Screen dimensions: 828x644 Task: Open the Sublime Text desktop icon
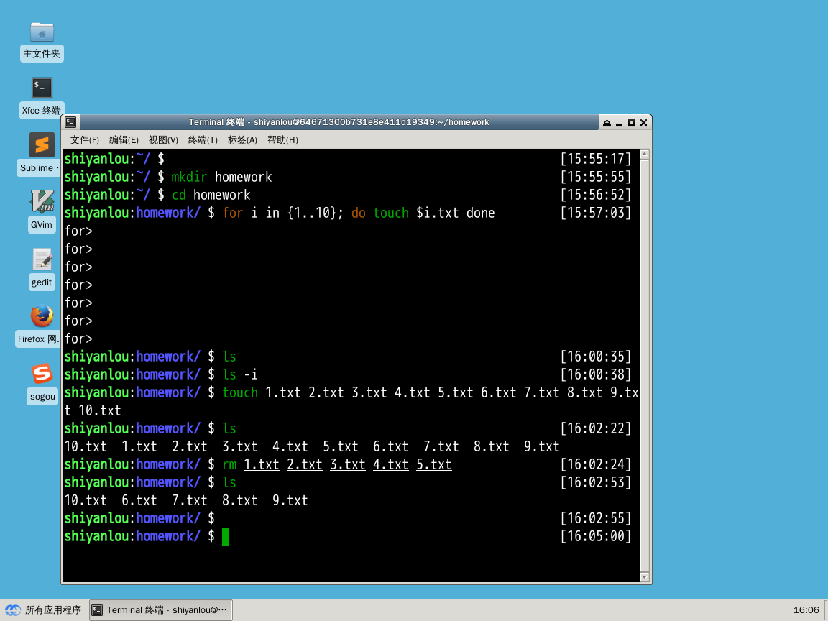42,145
